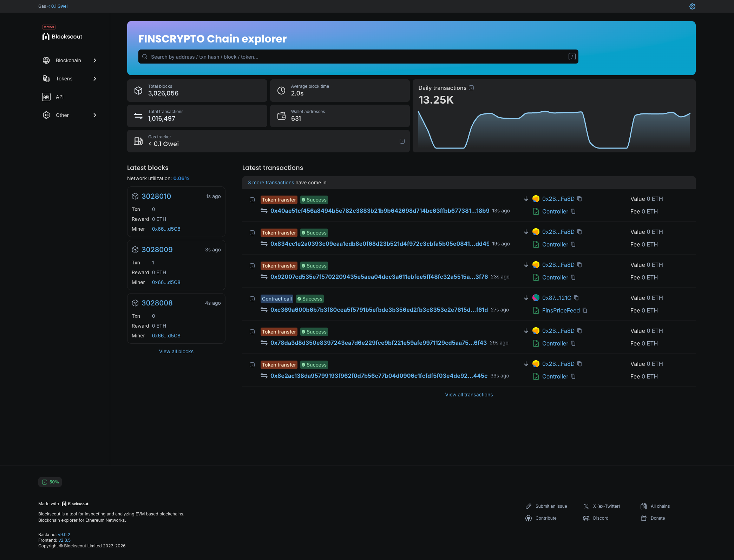Open the Blockchain sidebar menu
The image size is (734, 560).
tap(70, 60)
